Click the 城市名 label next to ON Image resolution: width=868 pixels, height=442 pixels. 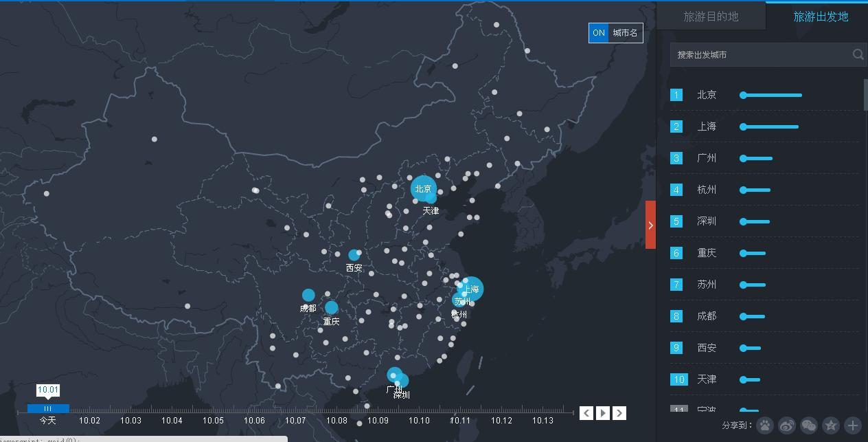click(625, 33)
